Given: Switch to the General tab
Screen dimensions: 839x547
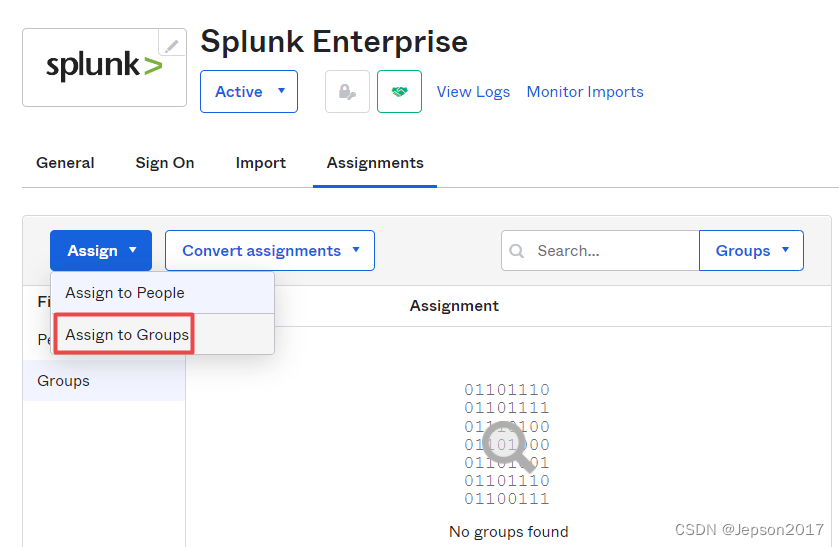Looking at the screenshot, I should click(65, 163).
